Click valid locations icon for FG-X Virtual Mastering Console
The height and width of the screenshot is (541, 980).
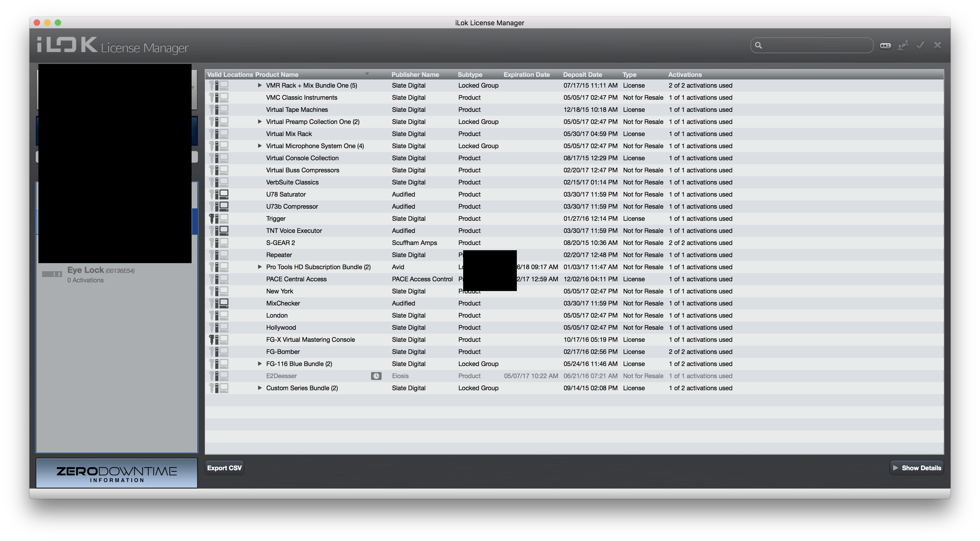[x=219, y=340]
